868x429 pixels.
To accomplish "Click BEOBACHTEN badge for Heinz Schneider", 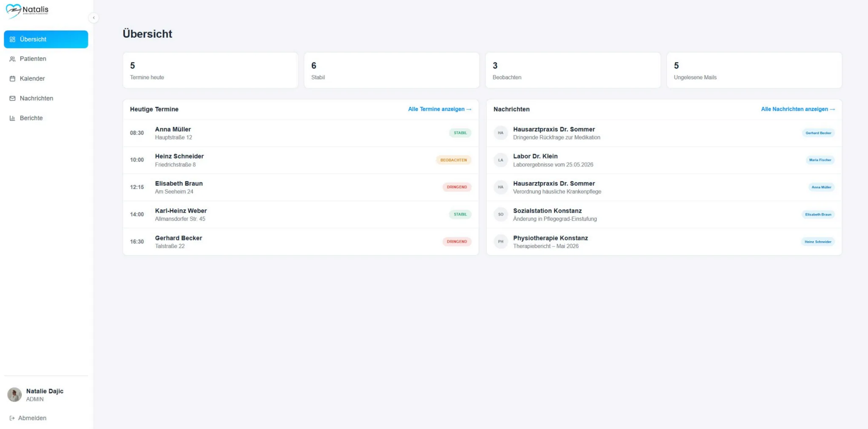I will coord(453,160).
